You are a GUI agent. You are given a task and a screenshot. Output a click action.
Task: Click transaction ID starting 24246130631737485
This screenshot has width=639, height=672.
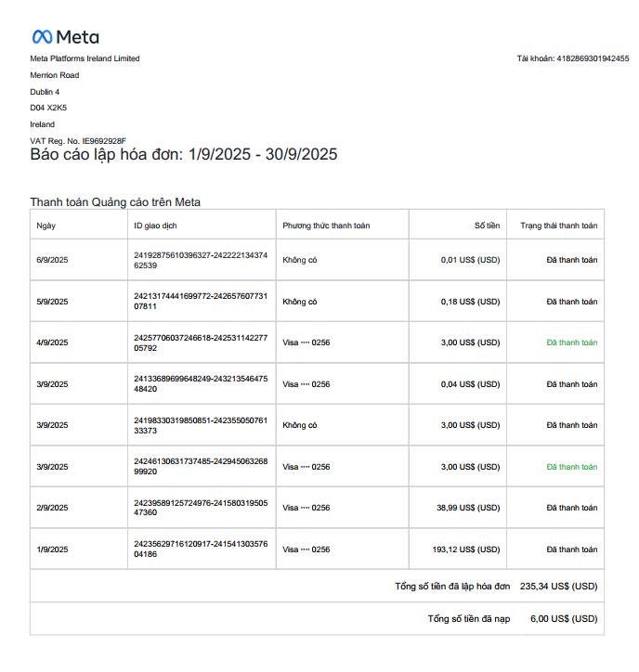click(x=201, y=466)
